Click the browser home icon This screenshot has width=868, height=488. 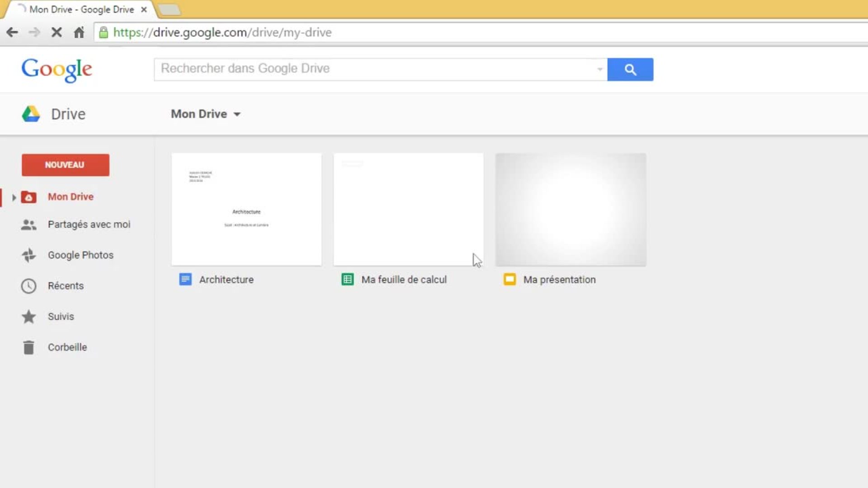(79, 33)
